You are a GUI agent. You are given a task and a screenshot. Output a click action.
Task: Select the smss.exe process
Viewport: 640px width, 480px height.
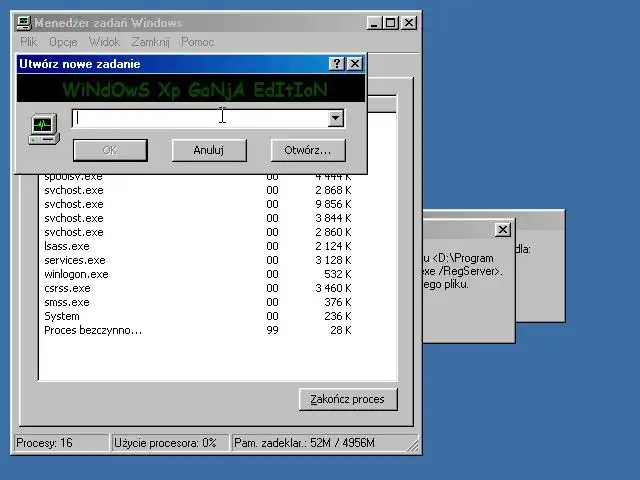[x=198, y=302]
